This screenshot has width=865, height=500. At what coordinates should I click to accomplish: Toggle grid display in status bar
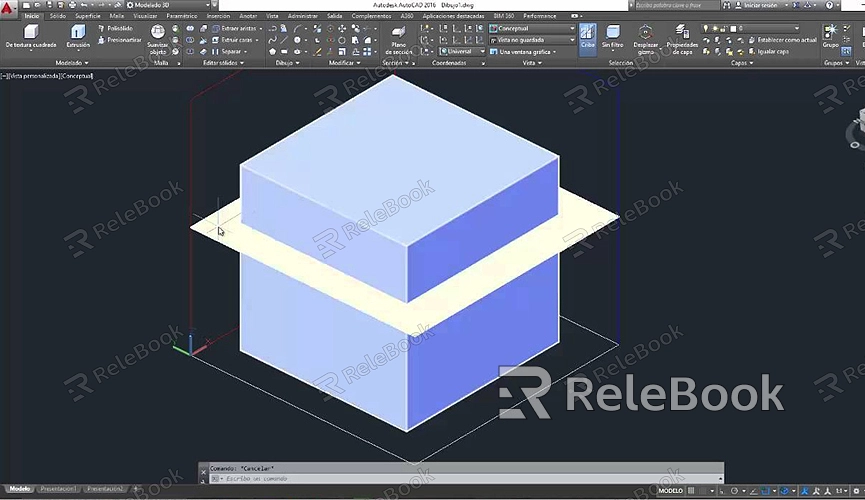coord(691,491)
